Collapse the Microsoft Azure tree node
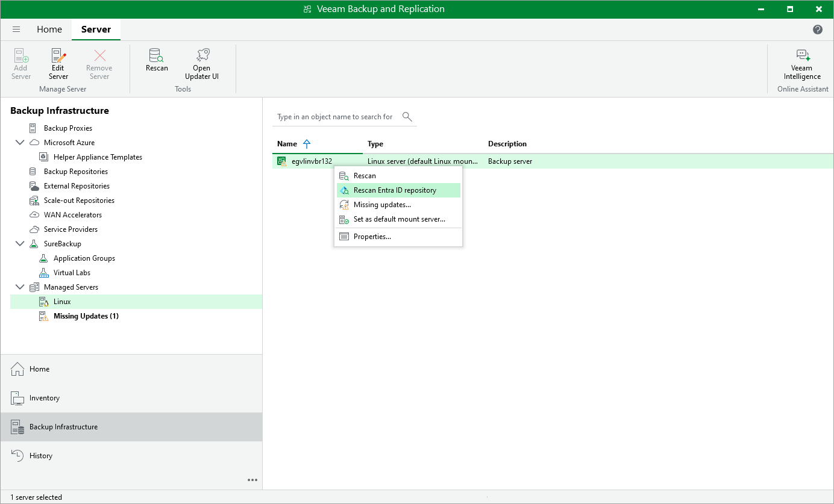 [x=19, y=142]
